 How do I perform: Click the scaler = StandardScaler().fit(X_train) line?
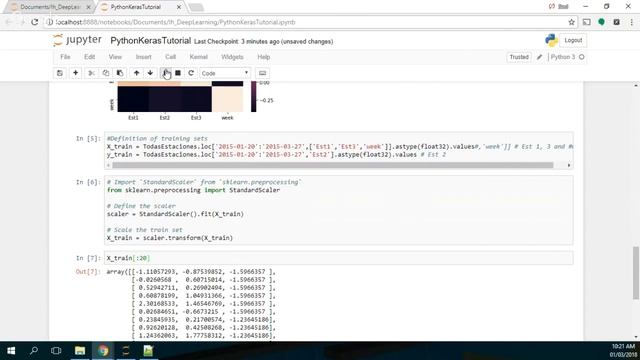(175, 214)
